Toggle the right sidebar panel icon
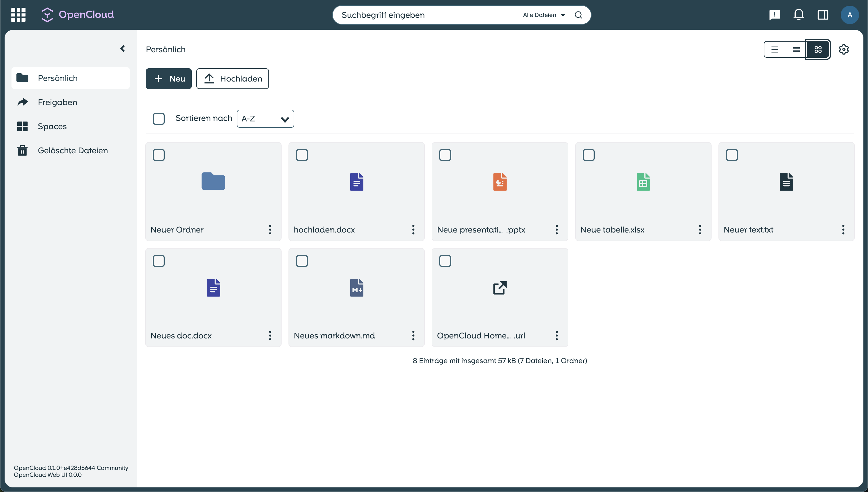Image resolution: width=868 pixels, height=492 pixels. point(823,15)
